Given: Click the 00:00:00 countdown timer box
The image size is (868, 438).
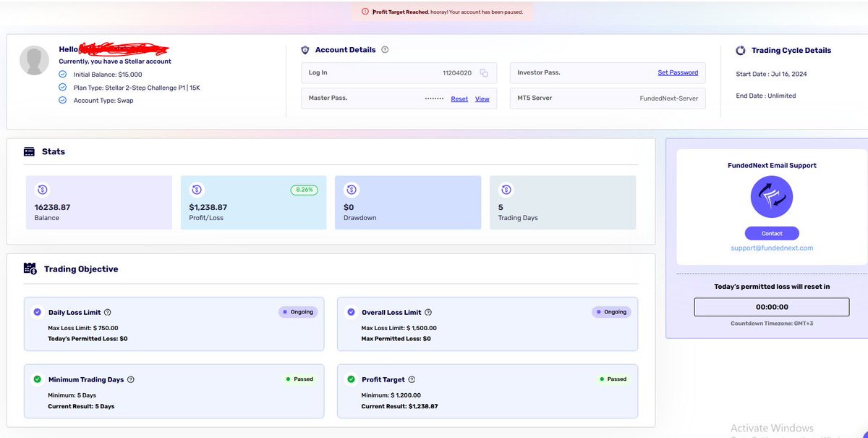Looking at the screenshot, I should click(772, 307).
